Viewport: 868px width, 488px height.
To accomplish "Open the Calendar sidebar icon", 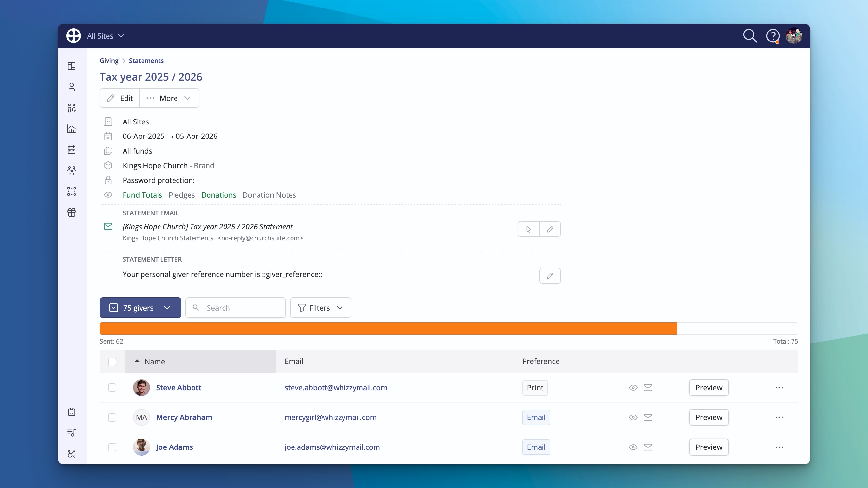I will tap(72, 150).
